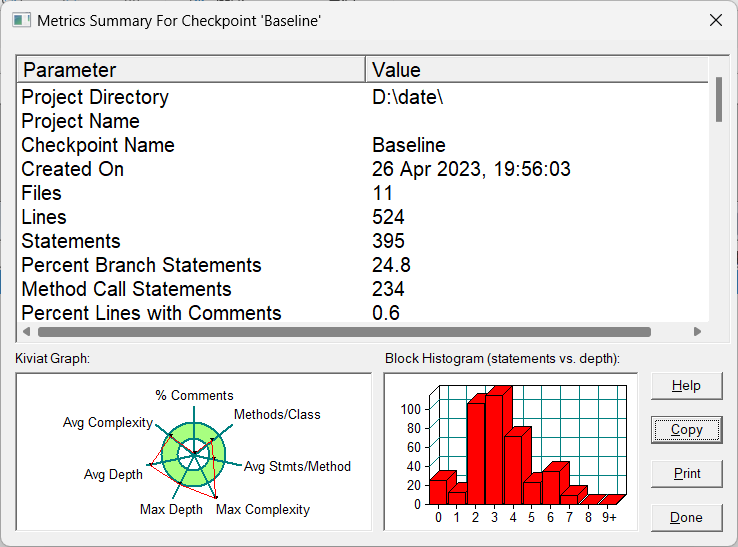Select the Statements parameter row
Image resolution: width=738 pixels, height=547 pixels.
[362, 241]
